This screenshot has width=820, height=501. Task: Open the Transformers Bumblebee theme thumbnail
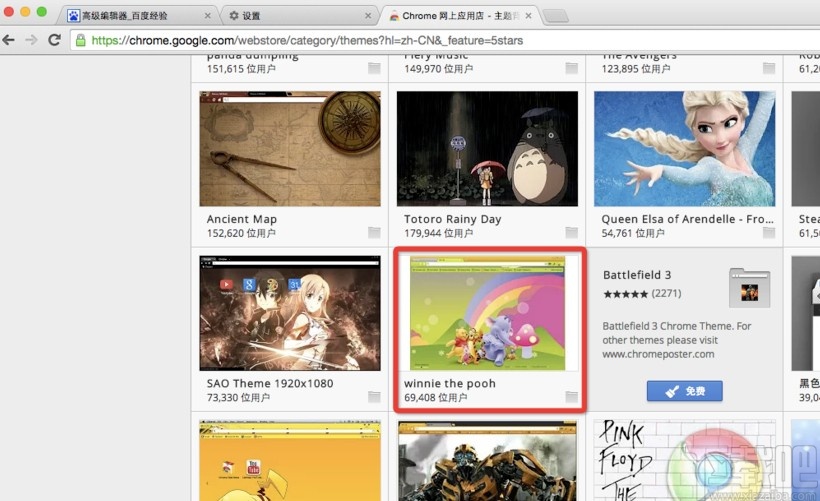pos(487,460)
